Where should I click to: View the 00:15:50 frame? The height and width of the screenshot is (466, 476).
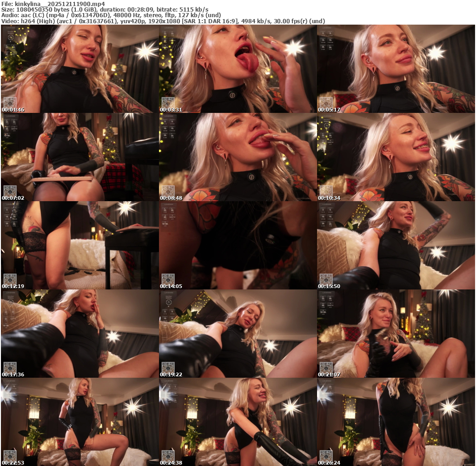(396, 245)
